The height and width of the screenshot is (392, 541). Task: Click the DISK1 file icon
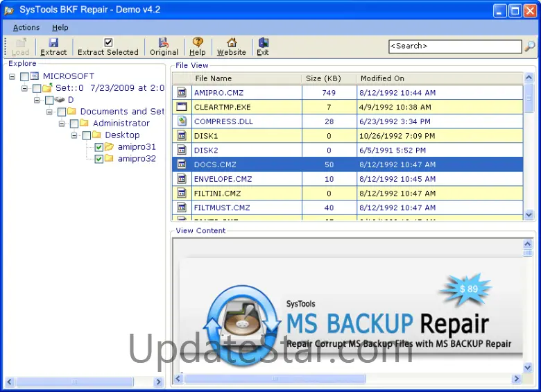[x=182, y=135]
